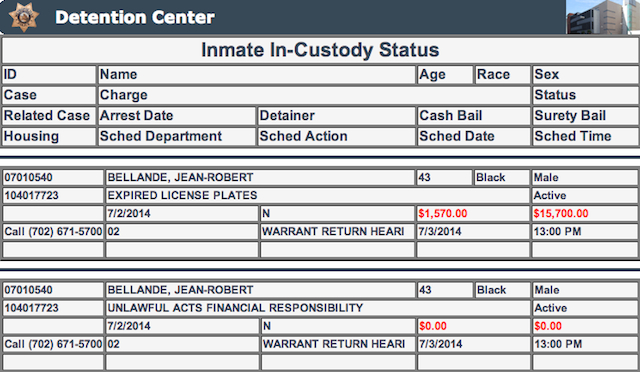
Task: Click the first inmate ID 07010540
Action: (28, 178)
